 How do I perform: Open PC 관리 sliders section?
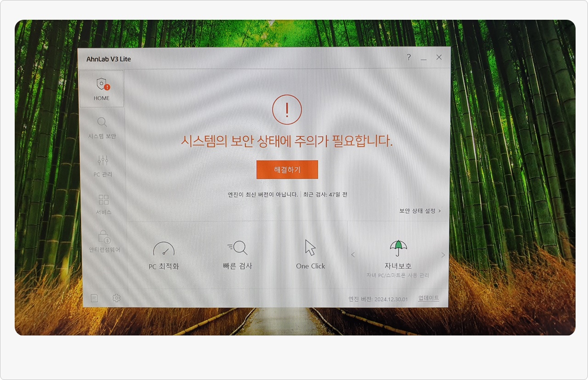(102, 166)
